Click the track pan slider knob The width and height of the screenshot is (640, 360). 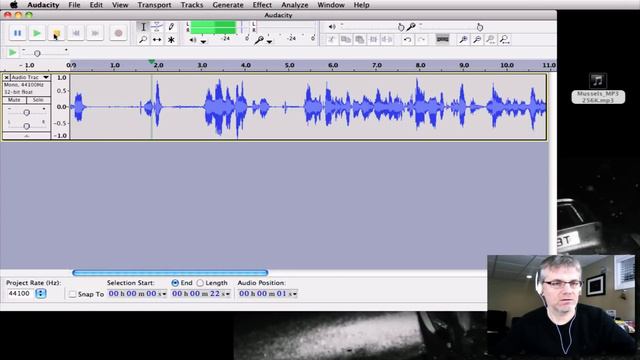point(27,126)
